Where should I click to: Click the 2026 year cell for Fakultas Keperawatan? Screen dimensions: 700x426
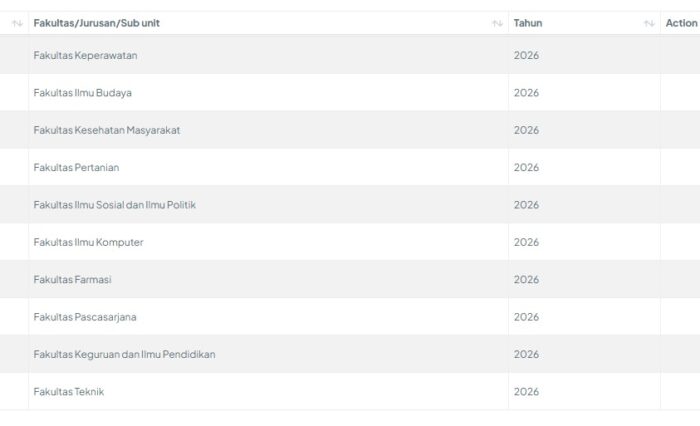coord(526,55)
